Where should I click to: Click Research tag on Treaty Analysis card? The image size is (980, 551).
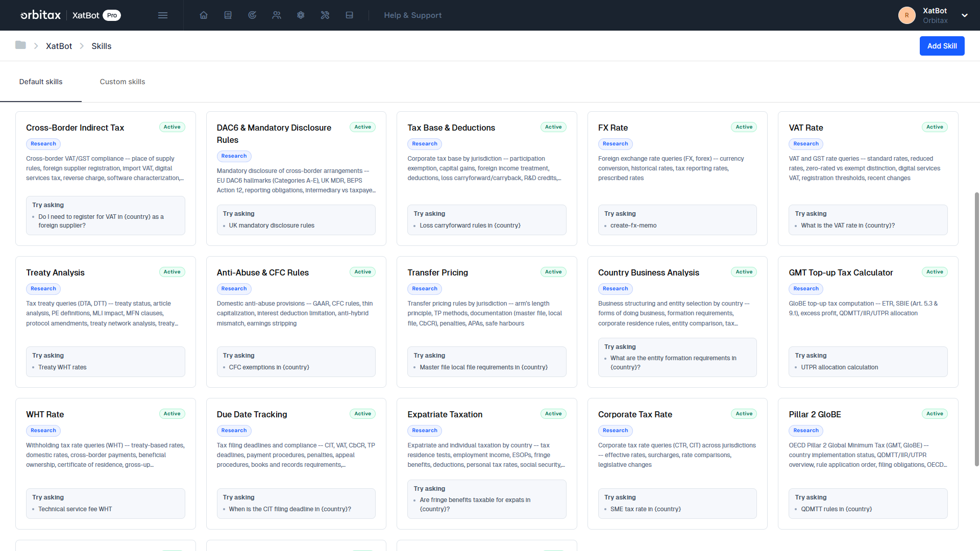[43, 289]
